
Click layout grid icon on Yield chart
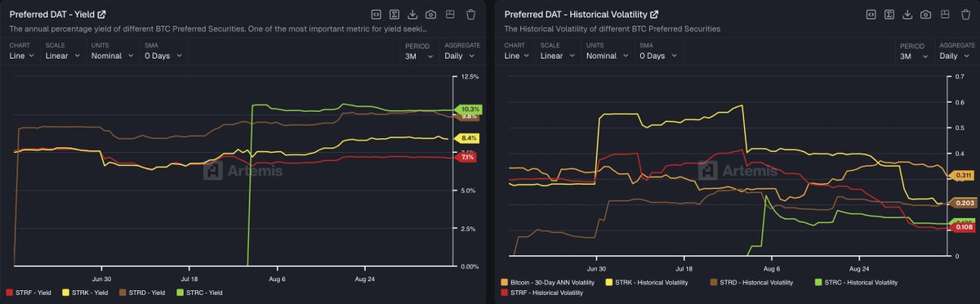coord(451,14)
